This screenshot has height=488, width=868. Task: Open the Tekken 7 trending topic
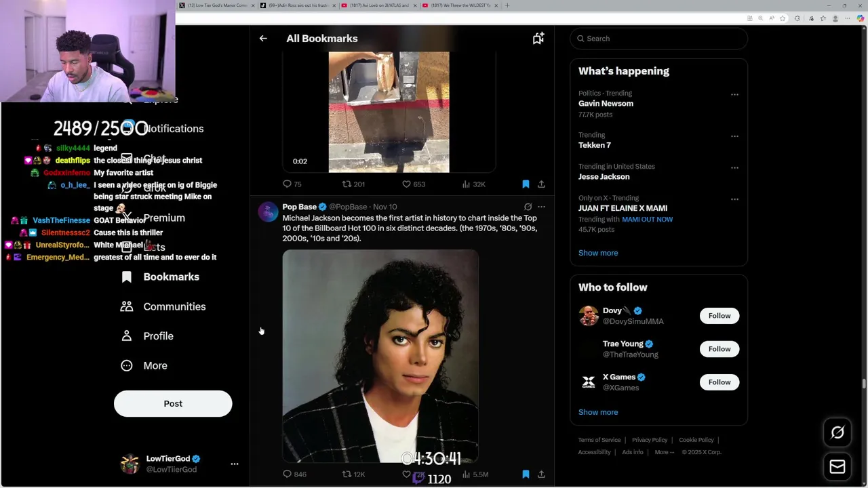coord(594,145)
